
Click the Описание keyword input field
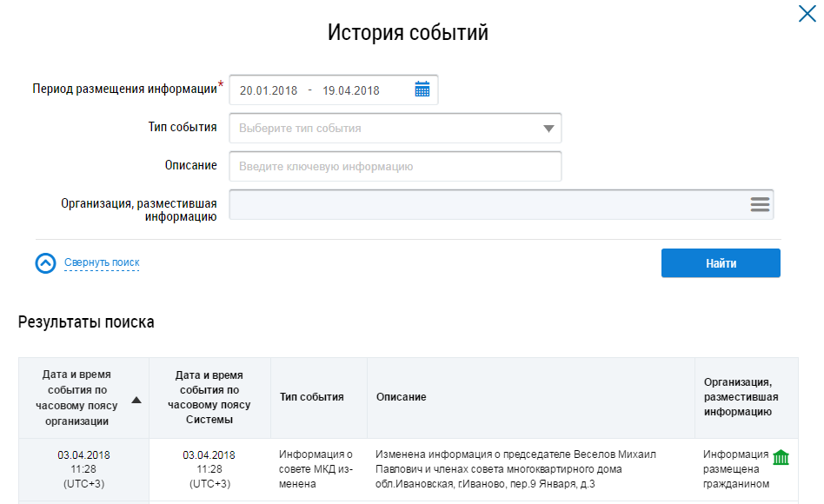tap(395, 166)
